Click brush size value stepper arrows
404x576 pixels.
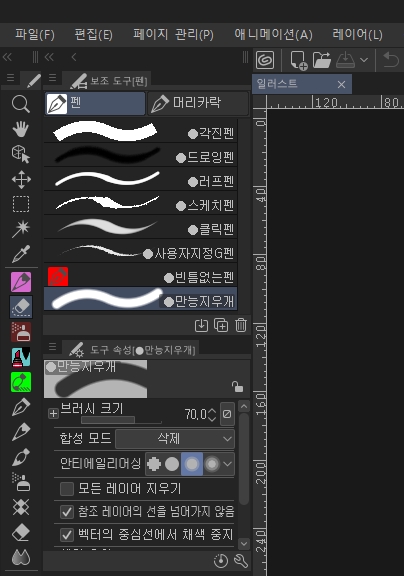[212, 414]
